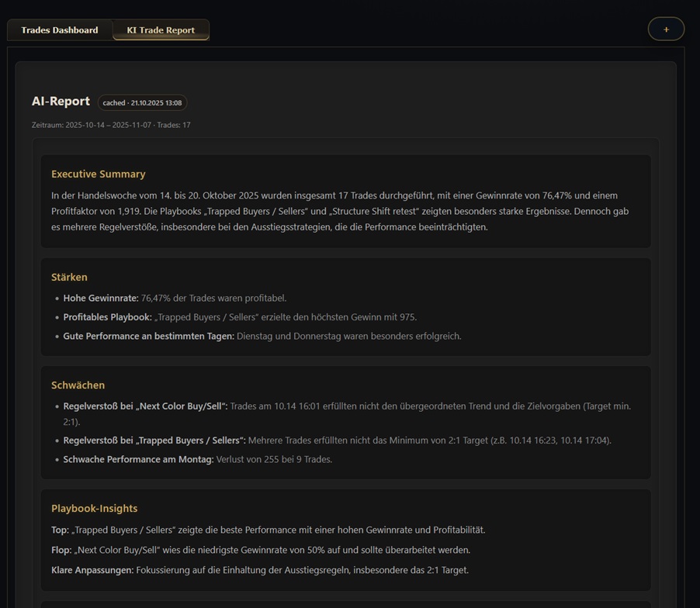Select the Top insight about Trapped Buyers/Sellers
Viewport: 700px width, 608px height.
point(268,530)
